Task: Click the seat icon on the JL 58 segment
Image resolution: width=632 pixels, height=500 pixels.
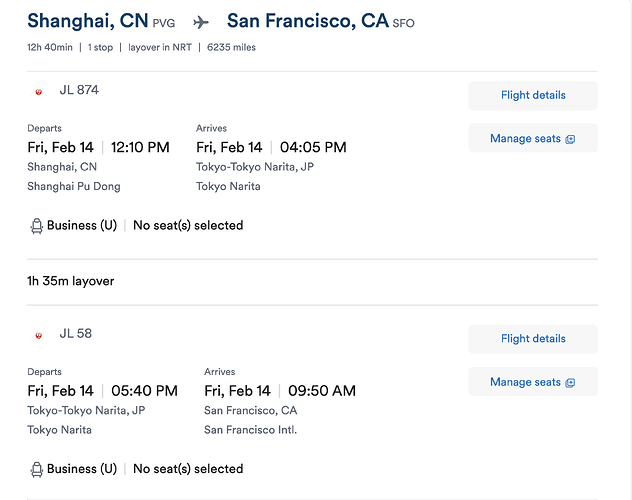Action: (36, 469)
